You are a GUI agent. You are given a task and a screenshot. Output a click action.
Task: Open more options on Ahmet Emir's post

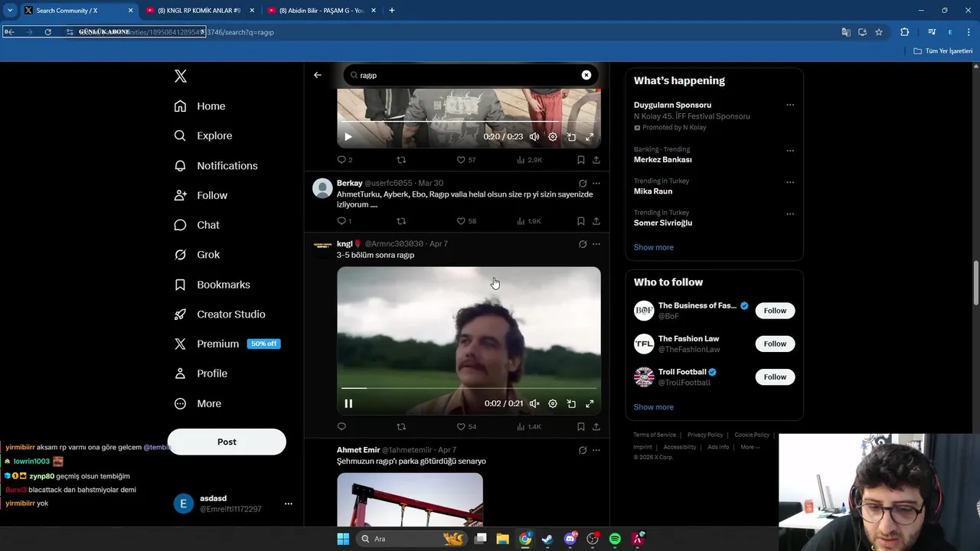pos(596,451)
